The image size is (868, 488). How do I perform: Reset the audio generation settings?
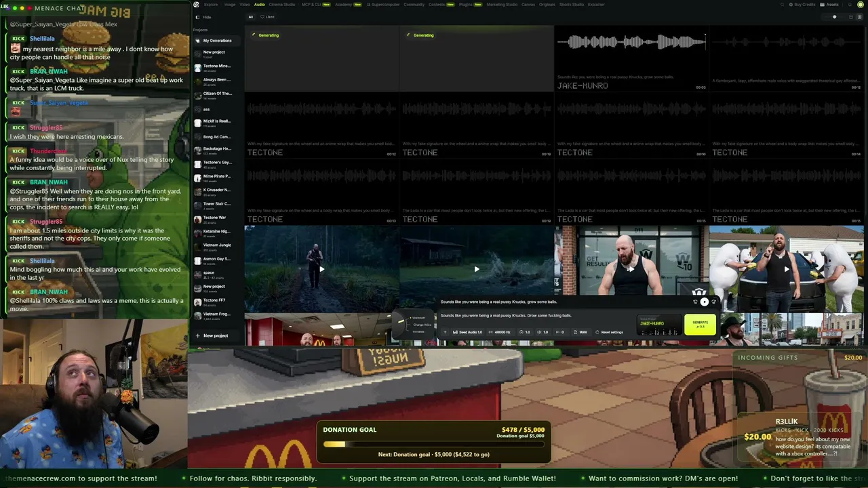[609, 332]
